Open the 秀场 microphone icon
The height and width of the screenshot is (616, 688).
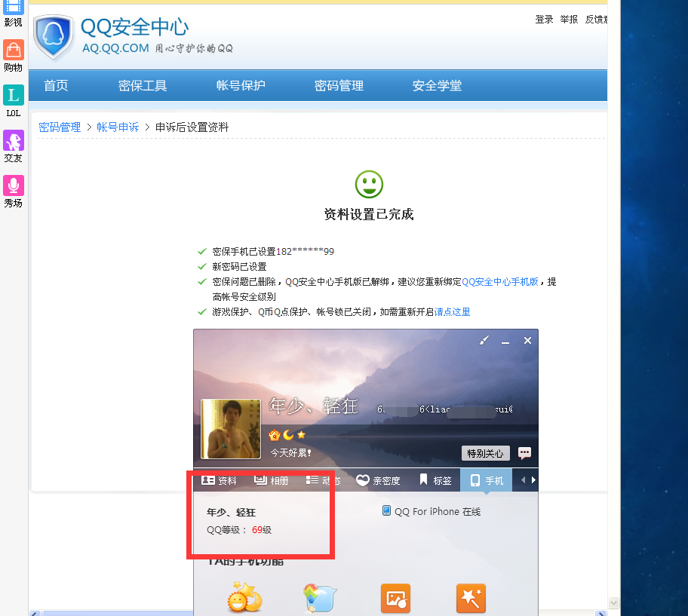[x=14, y=185]
